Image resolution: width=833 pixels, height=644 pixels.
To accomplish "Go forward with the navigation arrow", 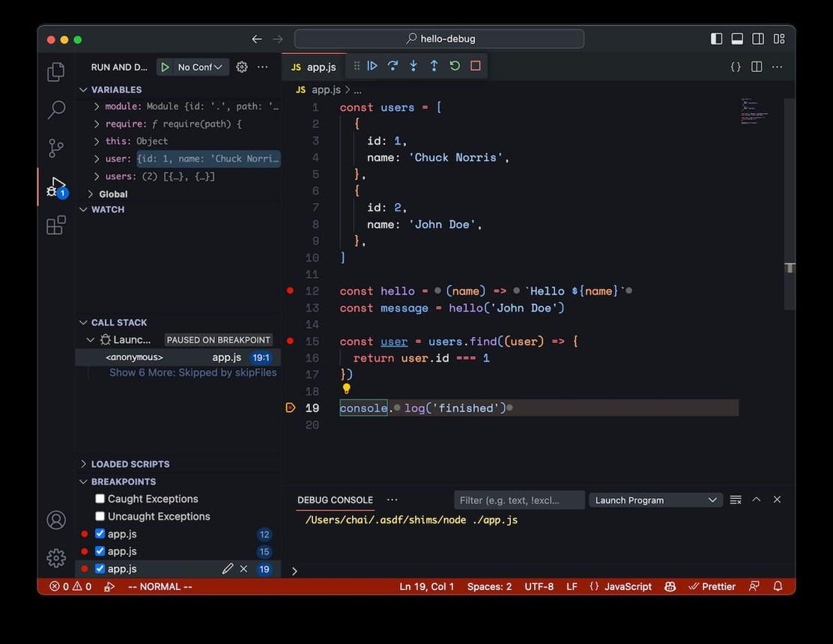I will 278,39.
